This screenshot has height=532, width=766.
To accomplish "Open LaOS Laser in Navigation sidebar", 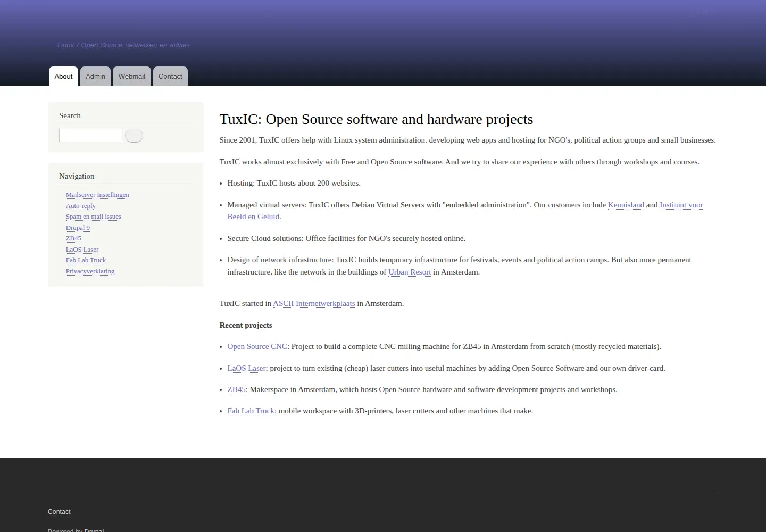I will click(82, 250).
